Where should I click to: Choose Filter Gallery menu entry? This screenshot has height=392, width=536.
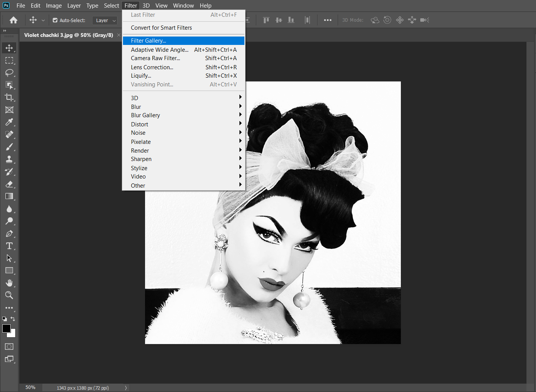coord(183,41)
